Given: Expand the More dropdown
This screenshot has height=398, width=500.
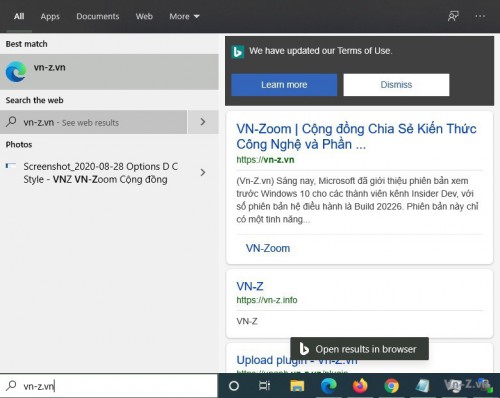Looking at the screenshot, I should pos(184,16).
